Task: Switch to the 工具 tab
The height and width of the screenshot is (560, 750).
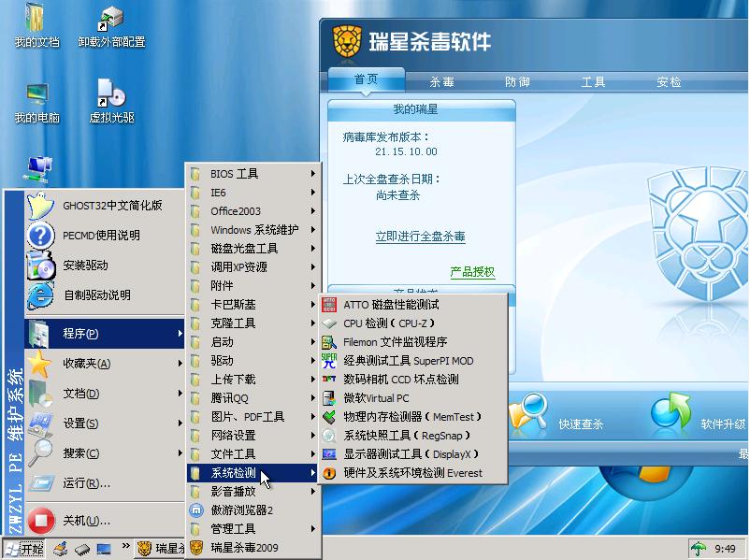Action: (593, 81)
